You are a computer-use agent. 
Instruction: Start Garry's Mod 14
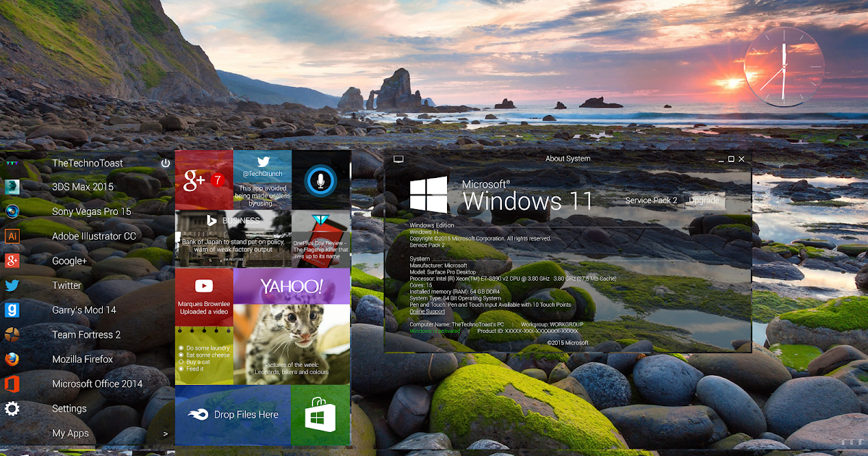coord(84,310)
